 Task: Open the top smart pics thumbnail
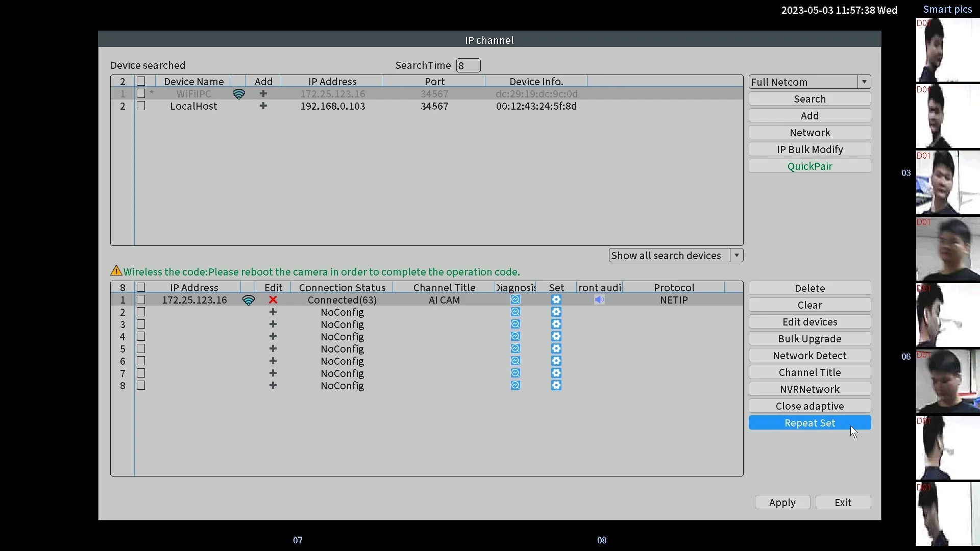947,50
